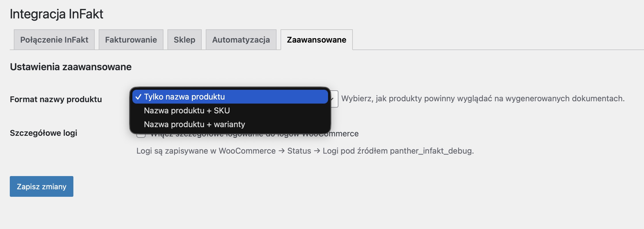
Task: Save changes with Zapisz zmiany button
Action: 41,186
